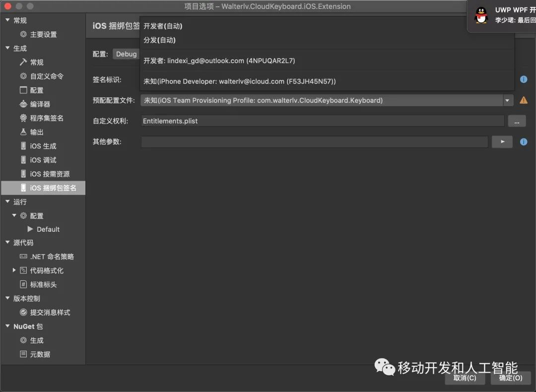
Task: Select 主要设置 in the sidebar
Action: 43,34
